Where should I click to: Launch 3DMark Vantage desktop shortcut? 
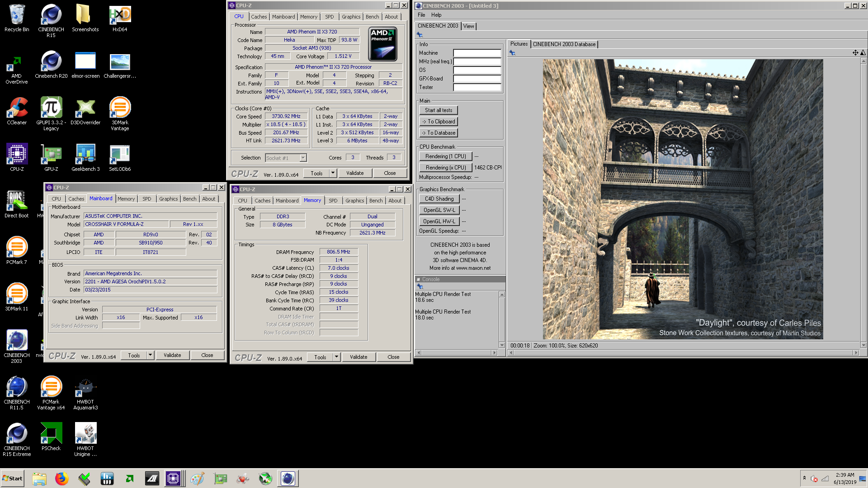[120, 114]
